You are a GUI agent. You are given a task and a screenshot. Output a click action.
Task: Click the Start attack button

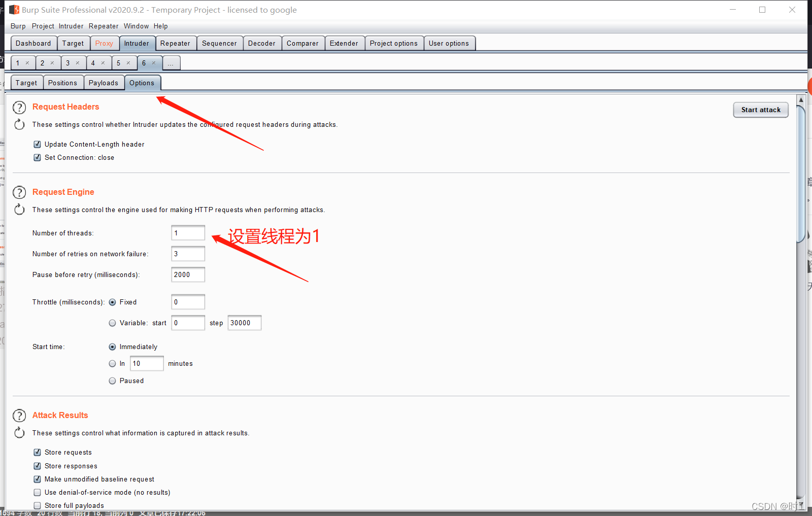click(x=761, y=110)
